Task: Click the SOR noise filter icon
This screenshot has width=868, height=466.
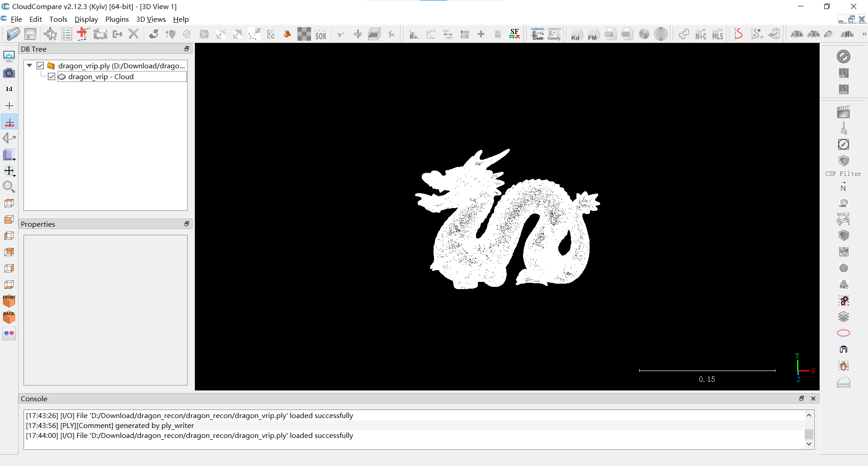Action: point(321,34)
